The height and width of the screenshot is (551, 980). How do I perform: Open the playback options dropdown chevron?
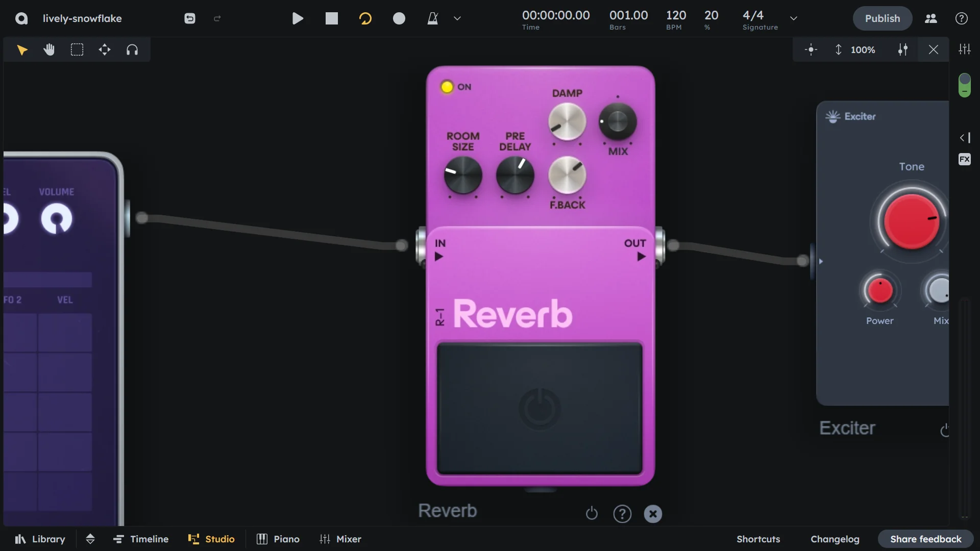(x=457, y=18)
